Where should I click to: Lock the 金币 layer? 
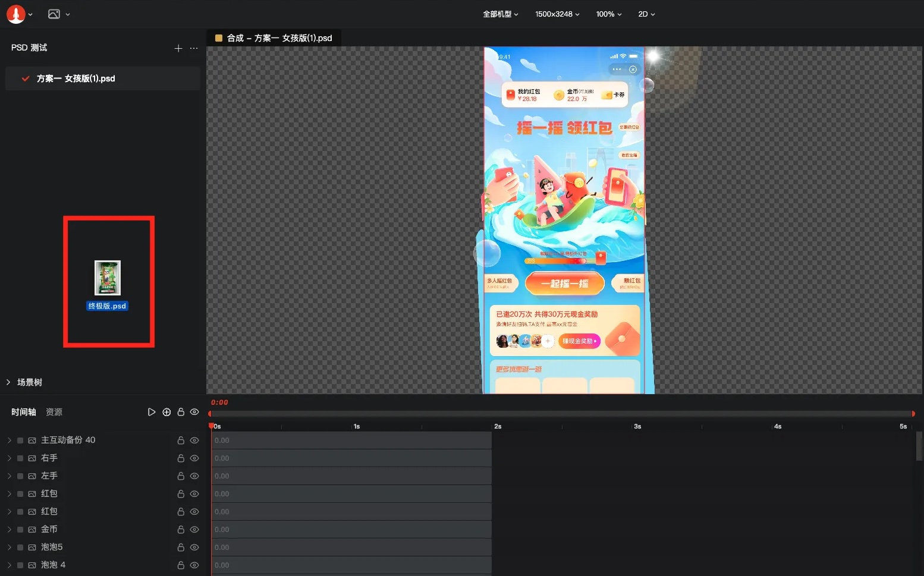click(181, 530)
